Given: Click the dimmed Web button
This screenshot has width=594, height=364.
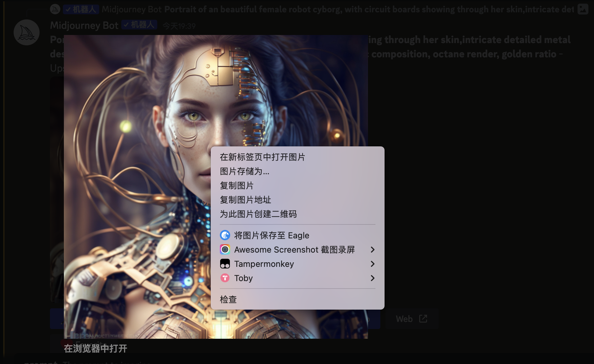Looking at the screenshot, I should click(411, 319).
